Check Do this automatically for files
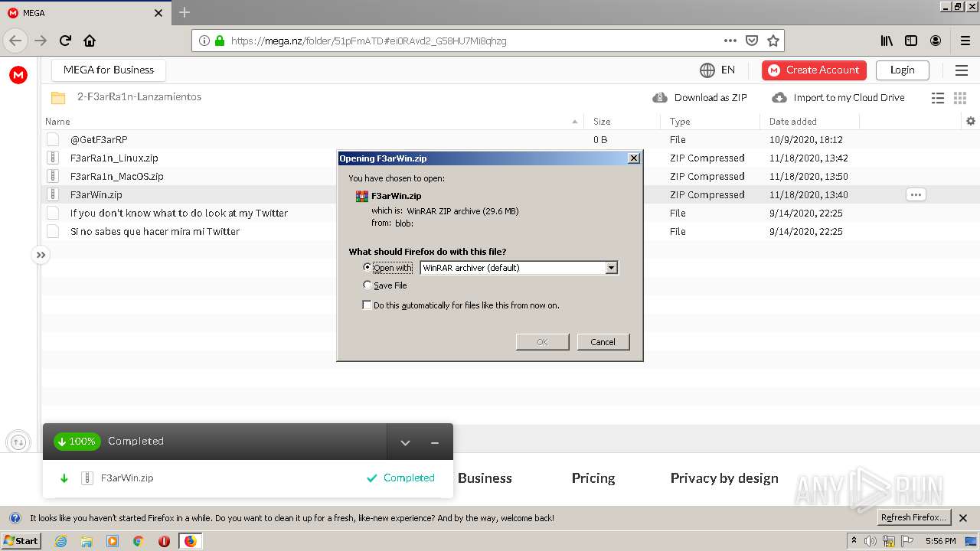 pos(367,305)
